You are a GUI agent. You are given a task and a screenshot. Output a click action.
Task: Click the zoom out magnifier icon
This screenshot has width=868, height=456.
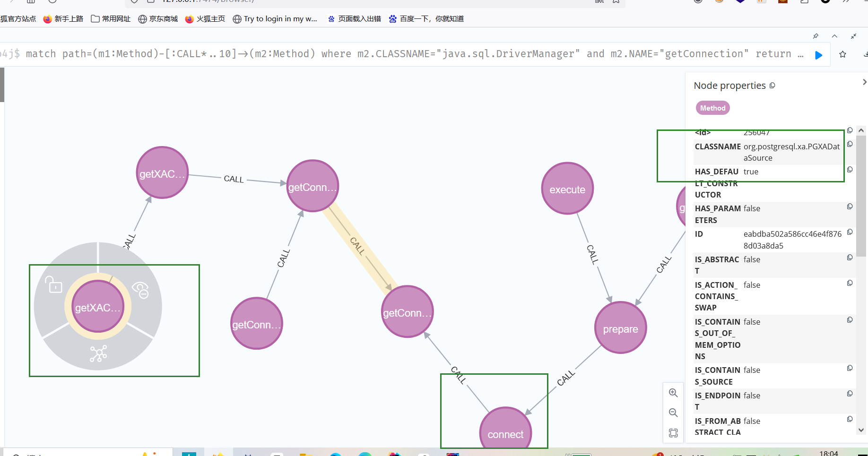673,413
